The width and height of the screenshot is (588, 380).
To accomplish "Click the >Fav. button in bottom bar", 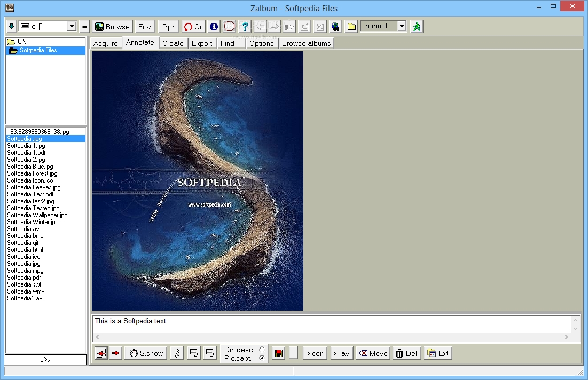I will (342, 353).
